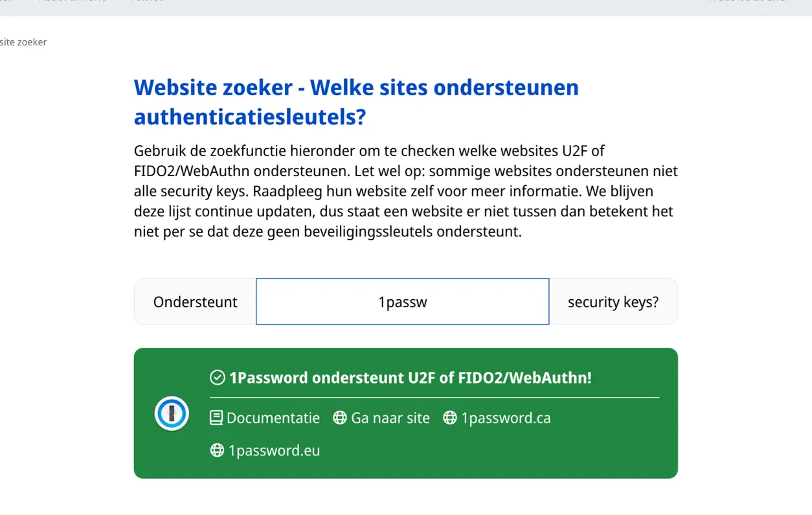Open the Documentatie link

(273, 418)
